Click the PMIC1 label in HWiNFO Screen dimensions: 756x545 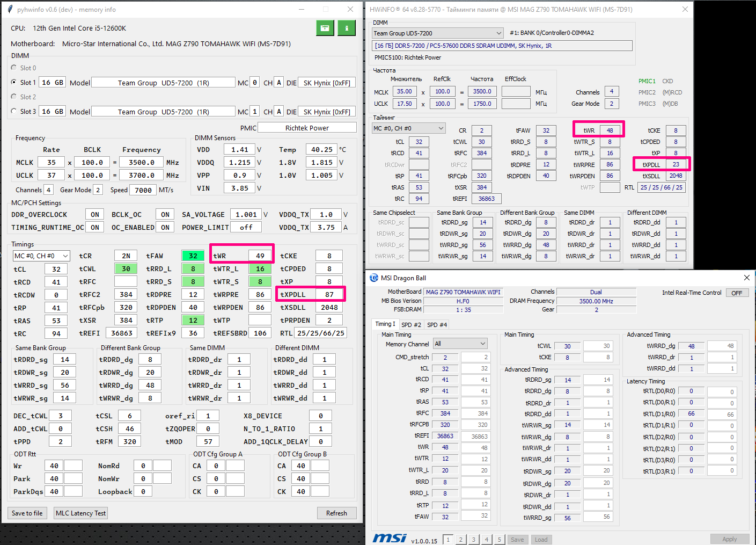(647, 81)
